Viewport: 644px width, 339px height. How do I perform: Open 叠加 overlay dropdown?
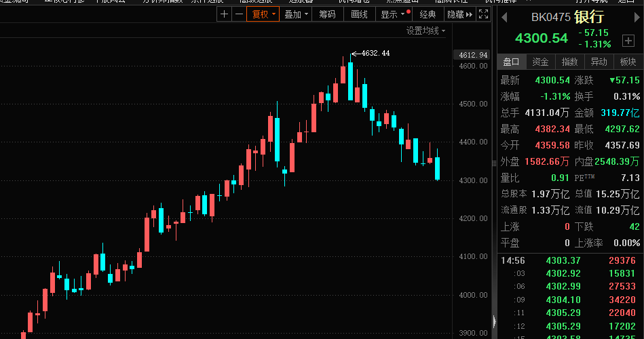(296, 14)
